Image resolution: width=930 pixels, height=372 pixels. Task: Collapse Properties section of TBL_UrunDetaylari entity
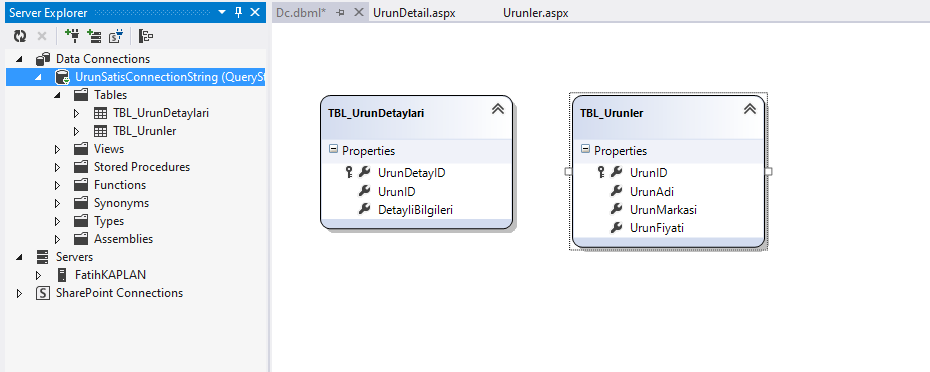tap(333, 150)
